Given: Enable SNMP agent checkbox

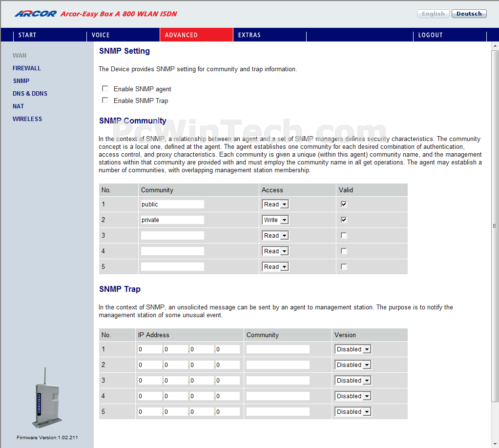Looking at the screenshot, I should 105,88.
